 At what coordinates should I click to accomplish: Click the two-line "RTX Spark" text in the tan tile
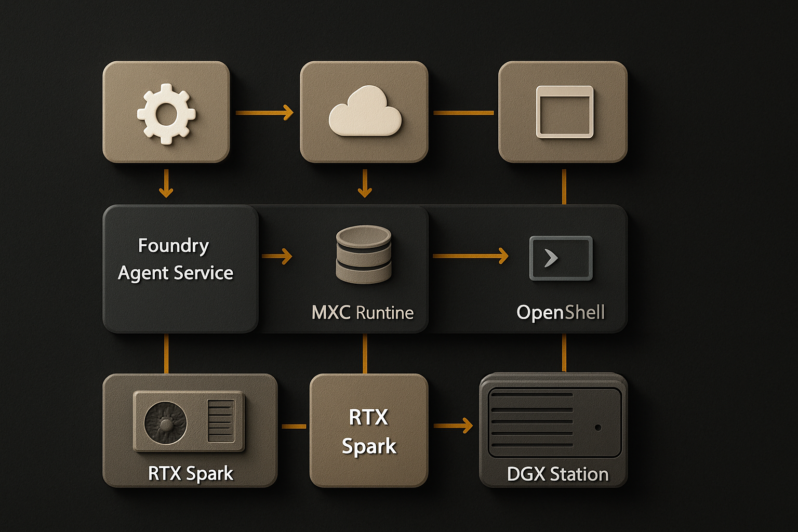pos(369,432)
